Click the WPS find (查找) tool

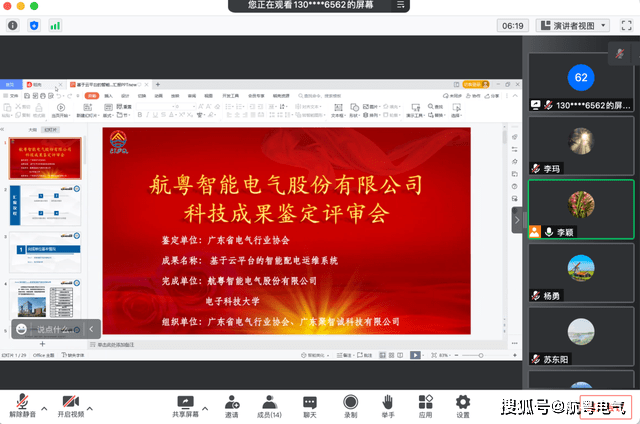[x=436, y=107]
